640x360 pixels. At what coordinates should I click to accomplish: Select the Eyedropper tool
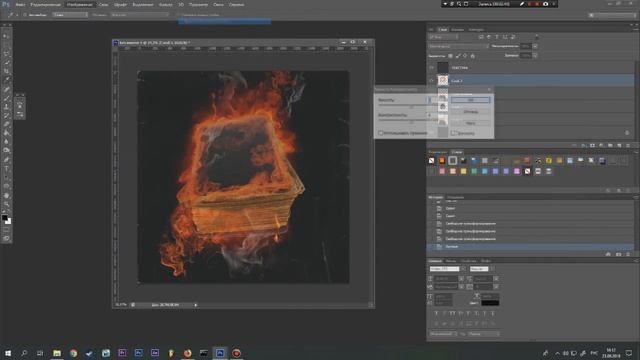point(7,80)
